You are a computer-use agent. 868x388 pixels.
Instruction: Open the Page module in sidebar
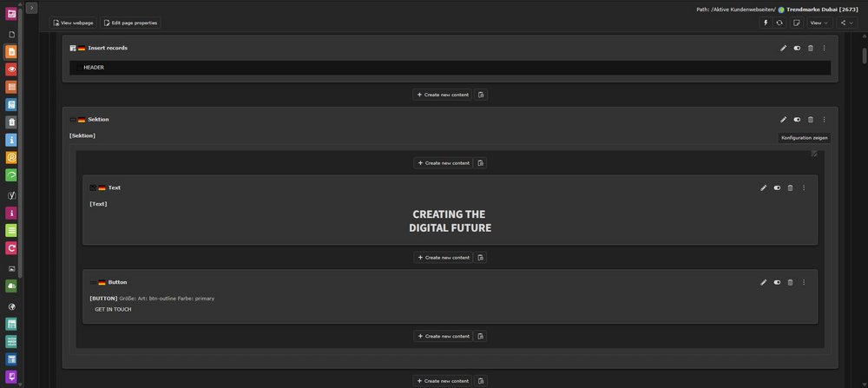tap(11, 51)
